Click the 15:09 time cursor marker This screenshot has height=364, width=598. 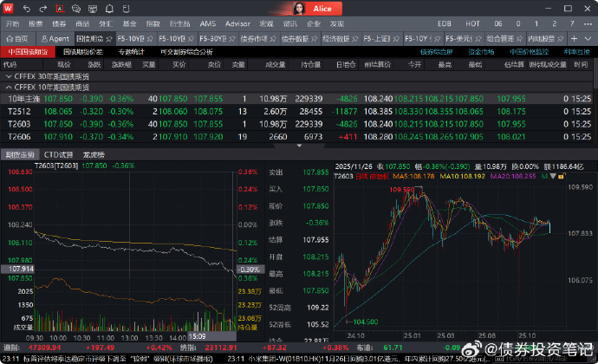click(x=211, y=336)
